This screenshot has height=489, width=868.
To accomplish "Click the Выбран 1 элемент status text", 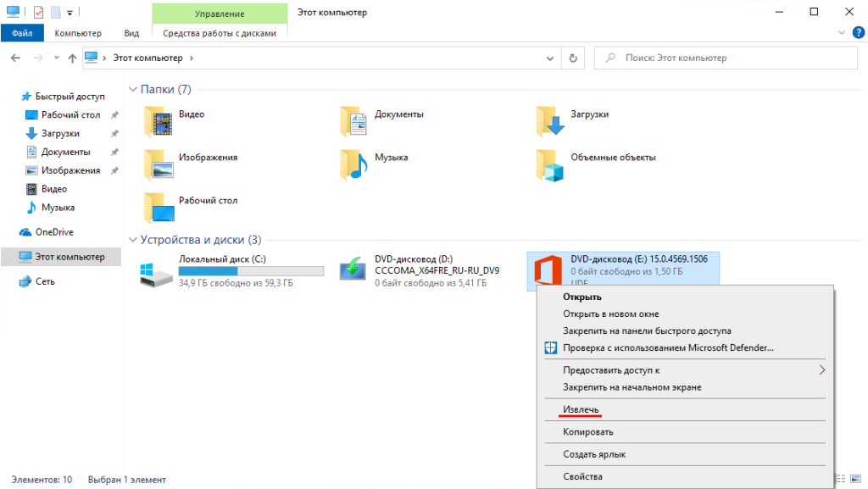I will pyautogui.click(x=127, y=480).
